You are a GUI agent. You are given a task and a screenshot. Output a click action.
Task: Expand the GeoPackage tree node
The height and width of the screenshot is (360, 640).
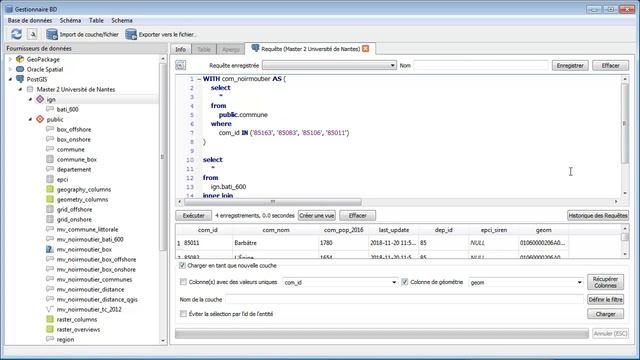click(10, 59)
